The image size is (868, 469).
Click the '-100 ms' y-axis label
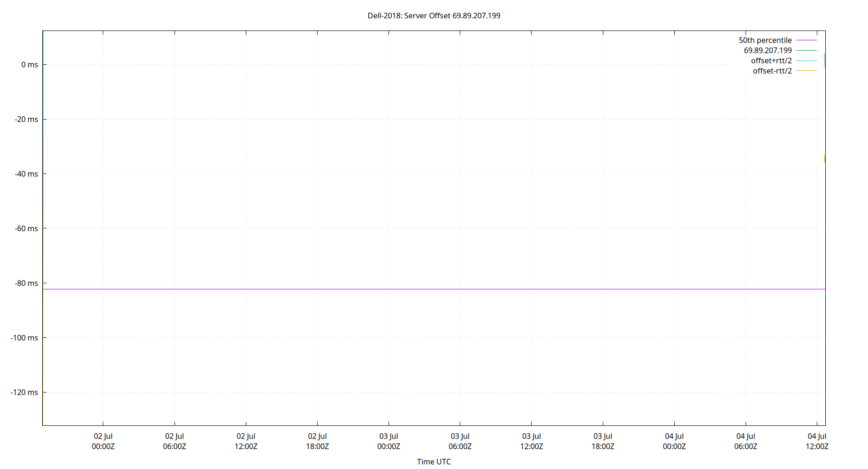tap(24, 338)
